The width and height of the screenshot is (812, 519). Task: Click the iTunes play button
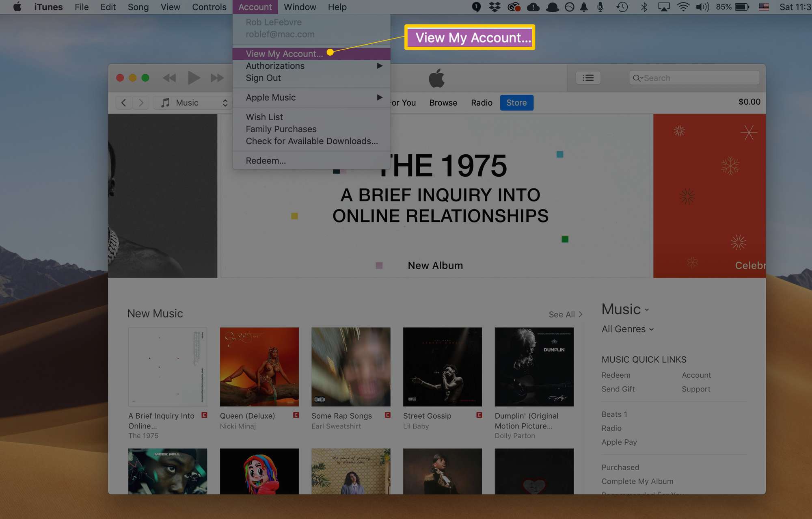[x=193, y=78]
